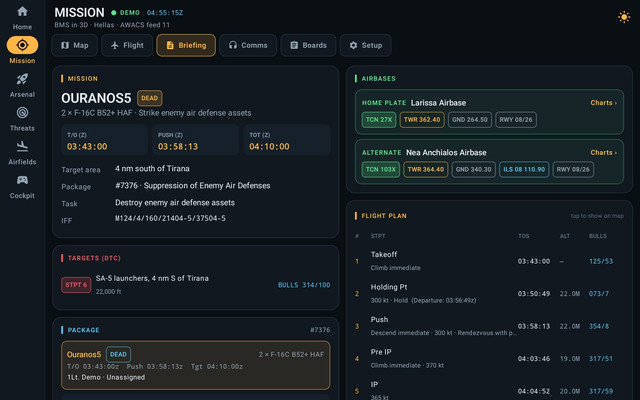The height and width of the screenshot is (400, 640).
Task: Click 'tap to show on map' hint
Action: click(x=597, y=216)
